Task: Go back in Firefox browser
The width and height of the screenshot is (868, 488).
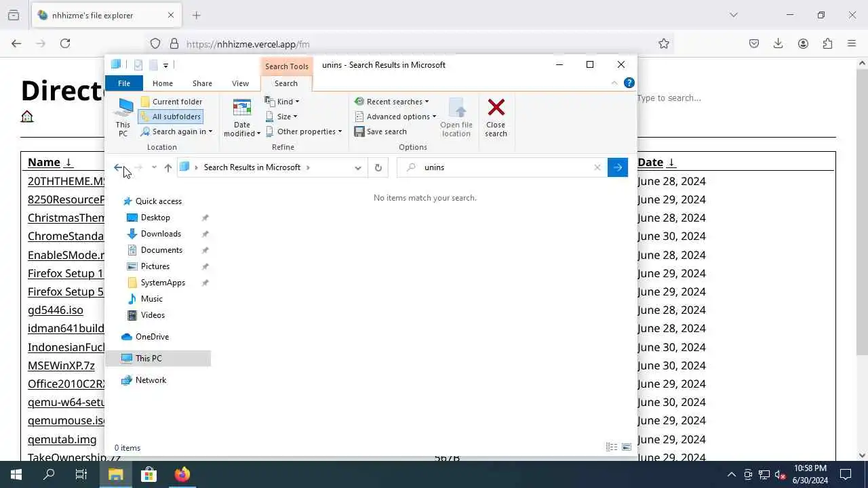Action: tap(16, 43)
